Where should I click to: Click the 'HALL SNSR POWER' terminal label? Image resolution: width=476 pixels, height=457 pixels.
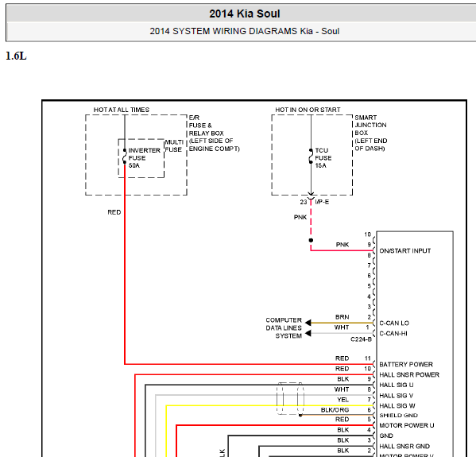(x=409, y=374)
